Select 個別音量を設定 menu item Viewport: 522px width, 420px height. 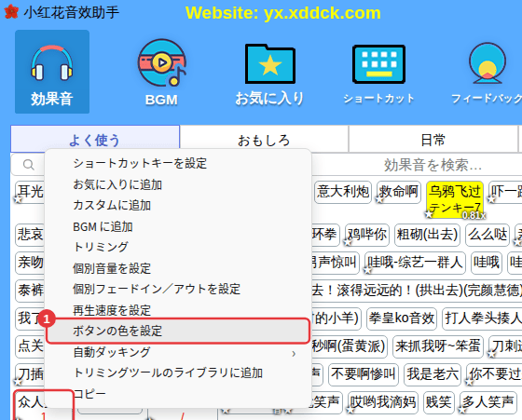178,268
